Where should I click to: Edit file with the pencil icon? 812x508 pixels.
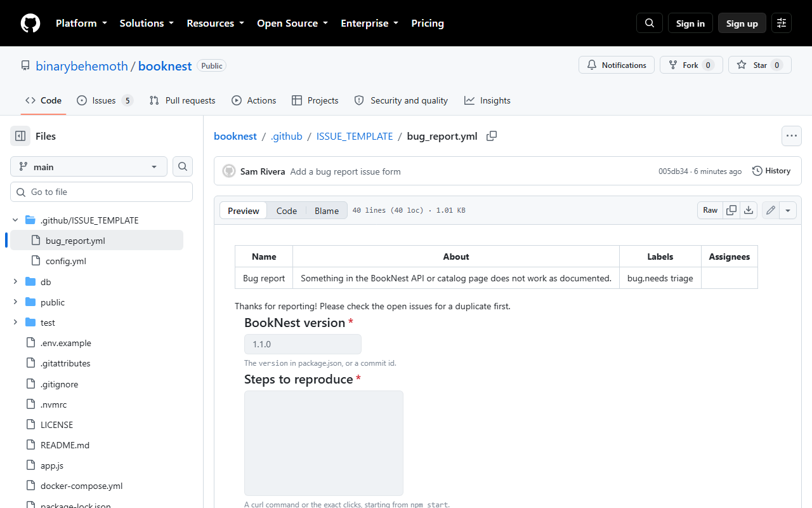[771, 210]
